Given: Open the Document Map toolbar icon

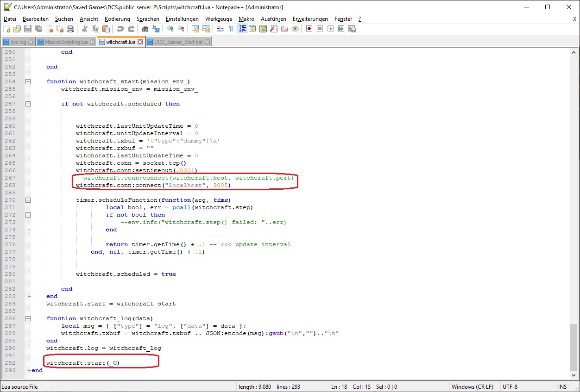Looking at the screenshot, I should [x=263, y=29].
